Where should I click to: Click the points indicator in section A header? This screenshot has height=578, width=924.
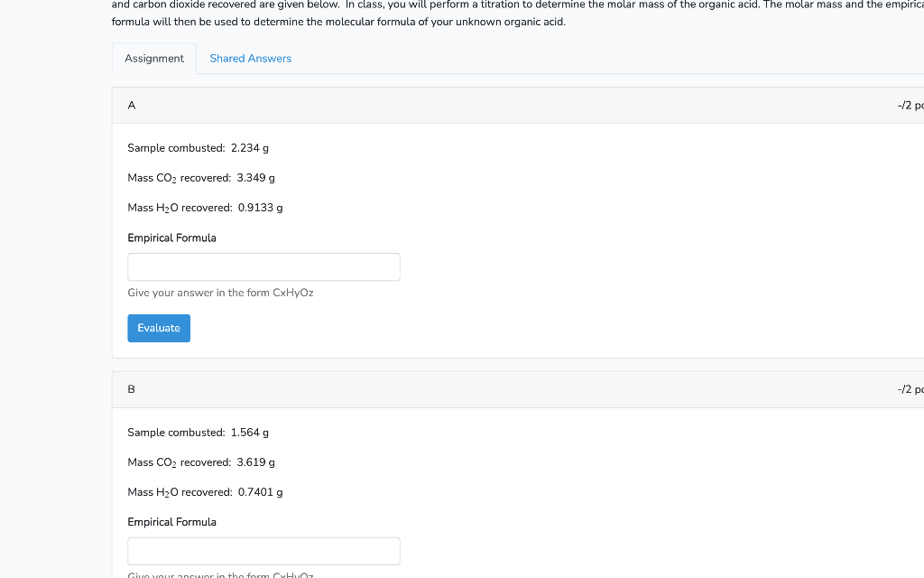tap(910, 106)
